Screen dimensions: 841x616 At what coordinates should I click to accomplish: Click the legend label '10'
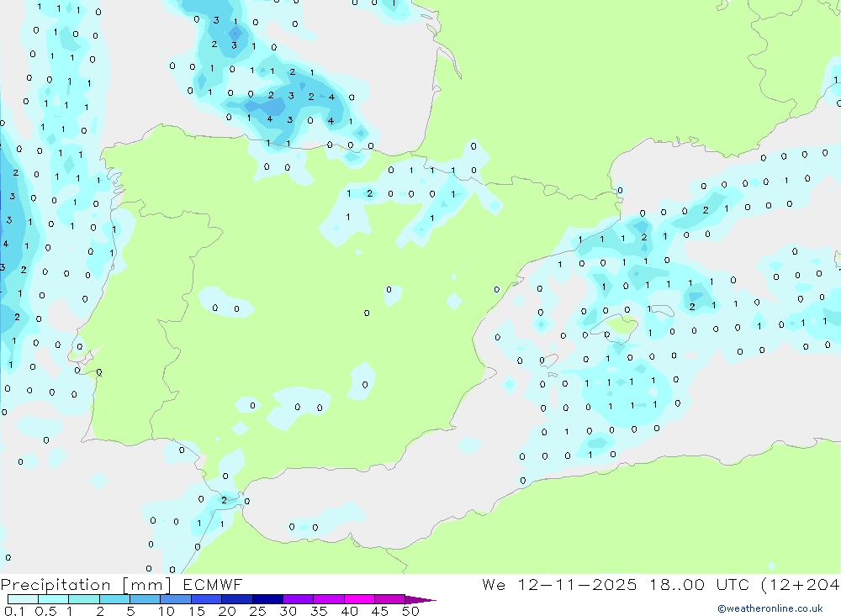tap(167, 611)
